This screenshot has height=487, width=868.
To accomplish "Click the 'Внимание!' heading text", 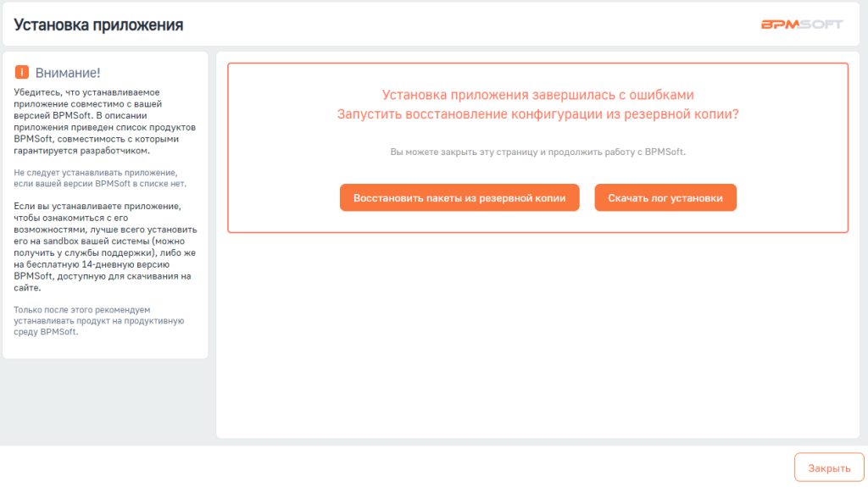I will pos(68,73).
